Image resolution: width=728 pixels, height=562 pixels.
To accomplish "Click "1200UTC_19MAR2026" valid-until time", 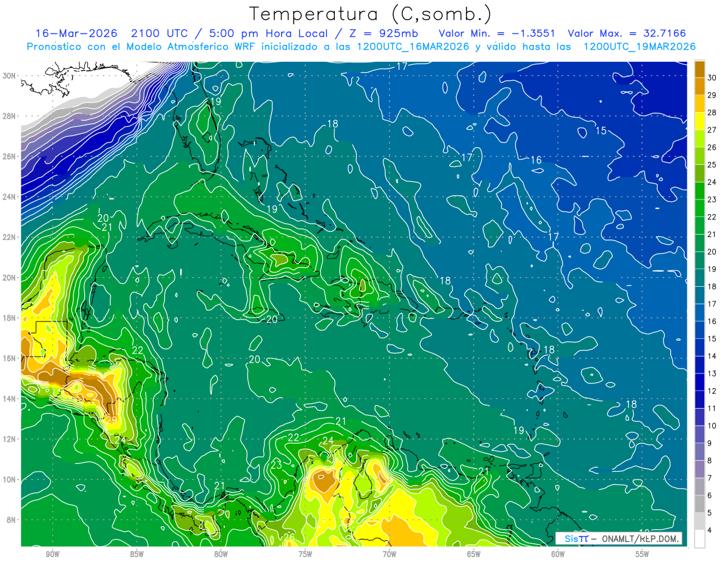I will (639, 47).
